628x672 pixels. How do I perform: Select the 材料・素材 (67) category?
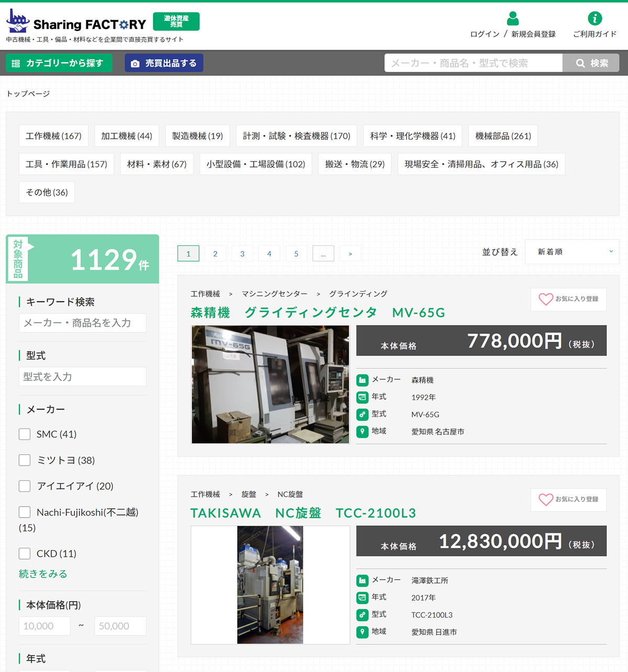click(157, 164)
